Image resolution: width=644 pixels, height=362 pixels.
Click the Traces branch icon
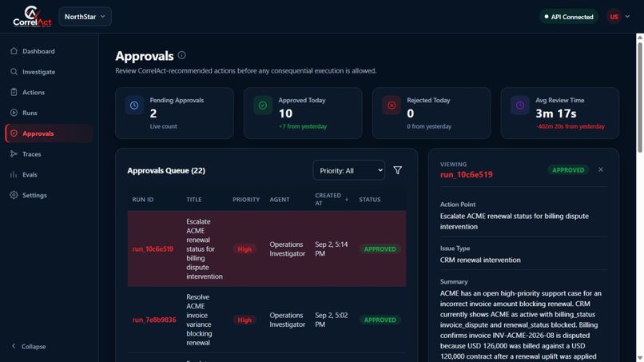pyautogui.click(x=14, y=153)
